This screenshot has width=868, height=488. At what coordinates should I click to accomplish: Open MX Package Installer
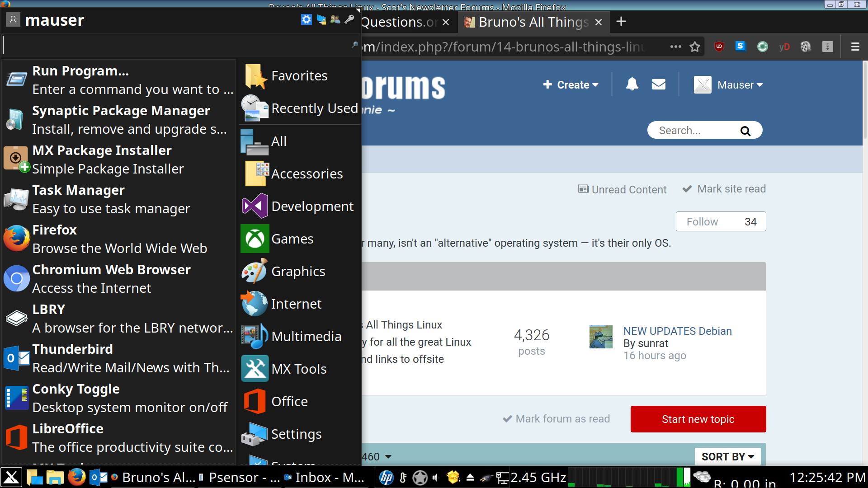point(119,160)
